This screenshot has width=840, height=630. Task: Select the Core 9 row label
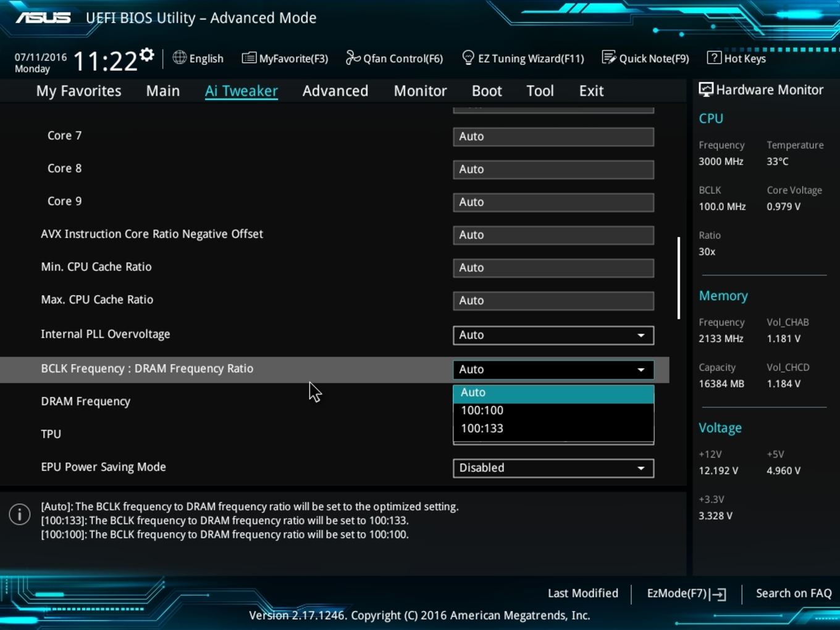point(64,201)
